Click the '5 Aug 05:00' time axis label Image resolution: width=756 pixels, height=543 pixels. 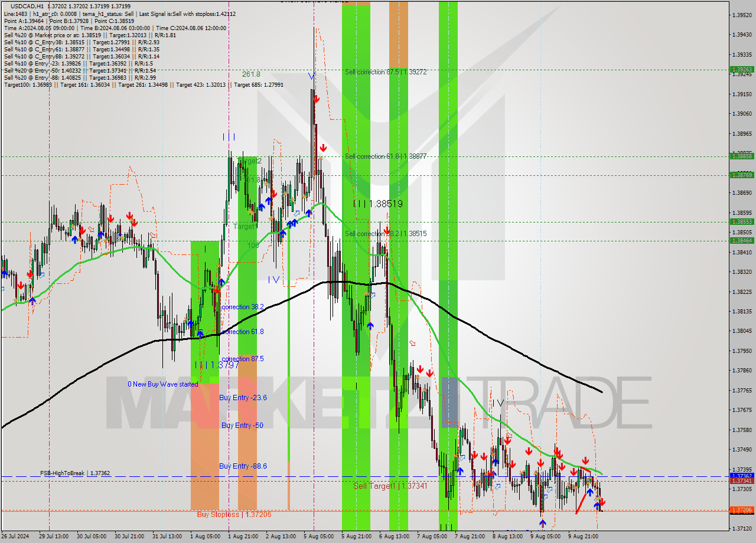point(318,537)
